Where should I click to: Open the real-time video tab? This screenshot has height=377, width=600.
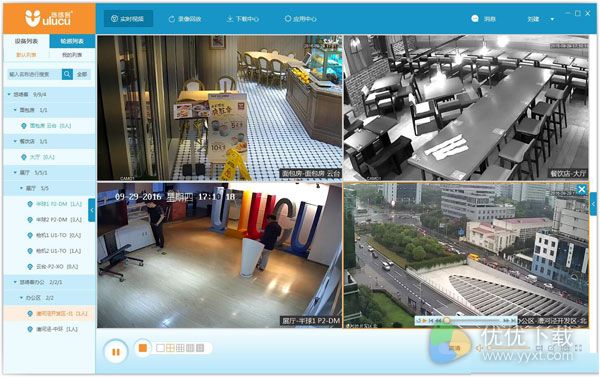tap(128, 19)
